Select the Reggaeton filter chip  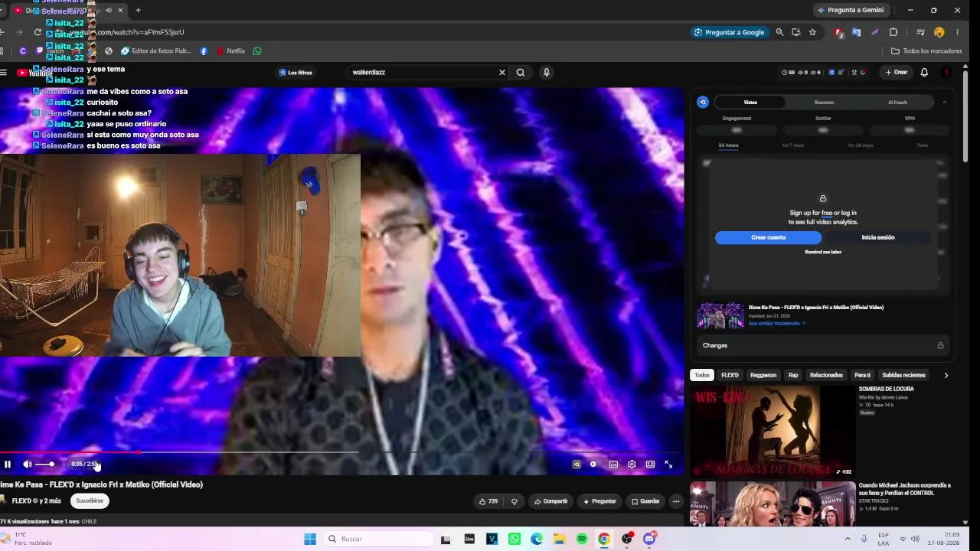pos(763,376)
